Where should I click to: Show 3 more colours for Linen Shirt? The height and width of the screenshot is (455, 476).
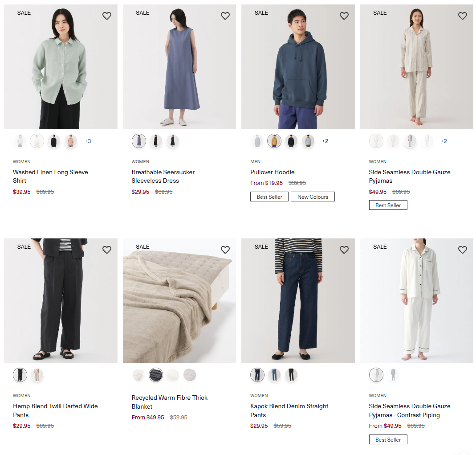click(88, 141)
